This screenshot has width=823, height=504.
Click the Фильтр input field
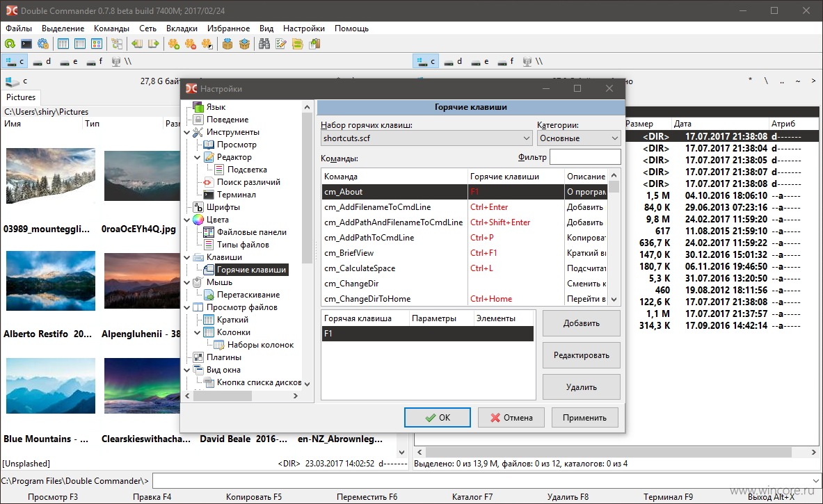[x=585, y=157]
